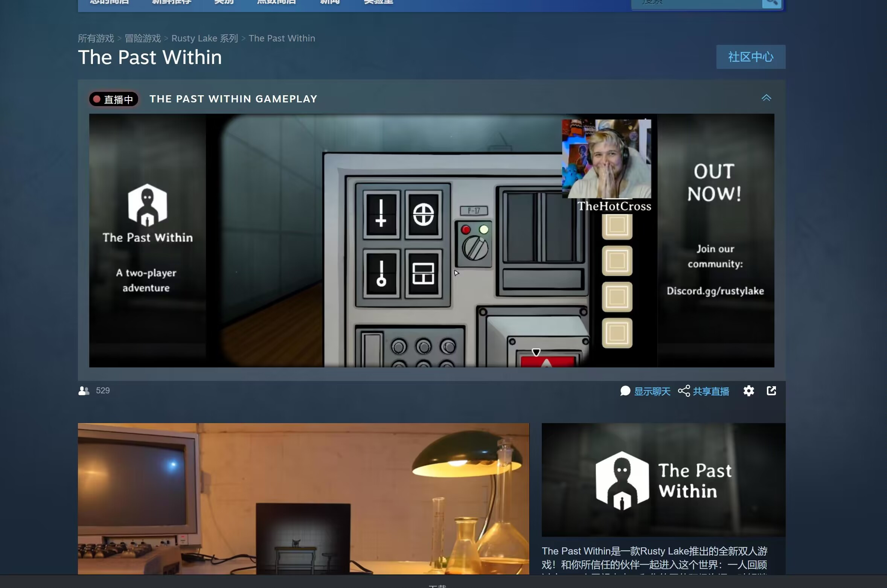Pop out the broadcast into a new window
Image resolution: width=887 pixels, height=588 pixels.
tap(771, 391)
